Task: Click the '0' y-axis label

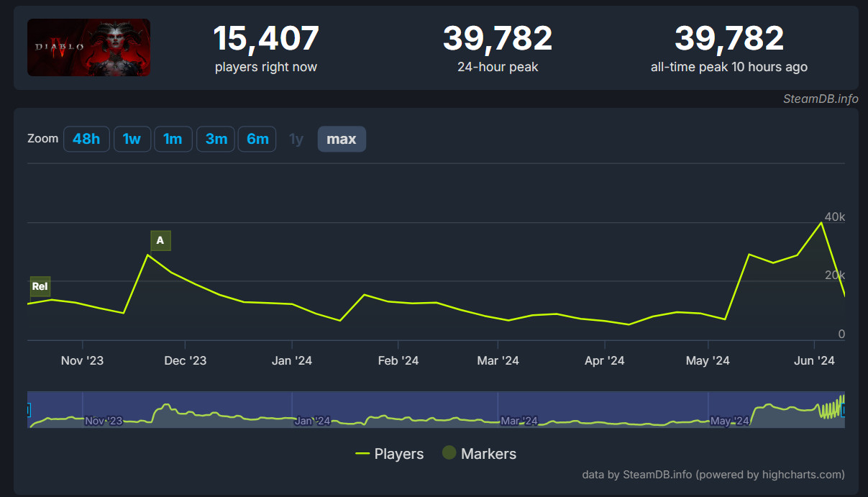Action: tap(841, 334)
